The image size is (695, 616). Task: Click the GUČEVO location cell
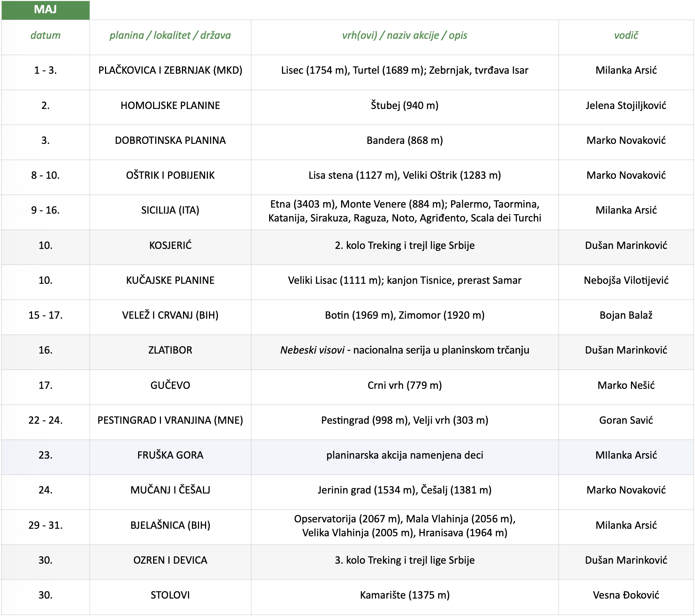click(x=170, y=386)
